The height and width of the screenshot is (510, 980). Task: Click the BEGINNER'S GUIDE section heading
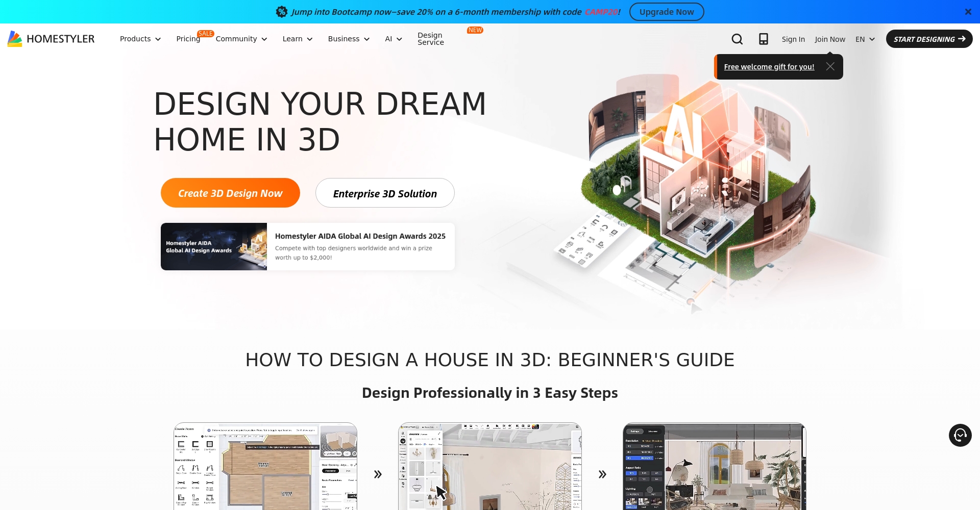(490, 360)
